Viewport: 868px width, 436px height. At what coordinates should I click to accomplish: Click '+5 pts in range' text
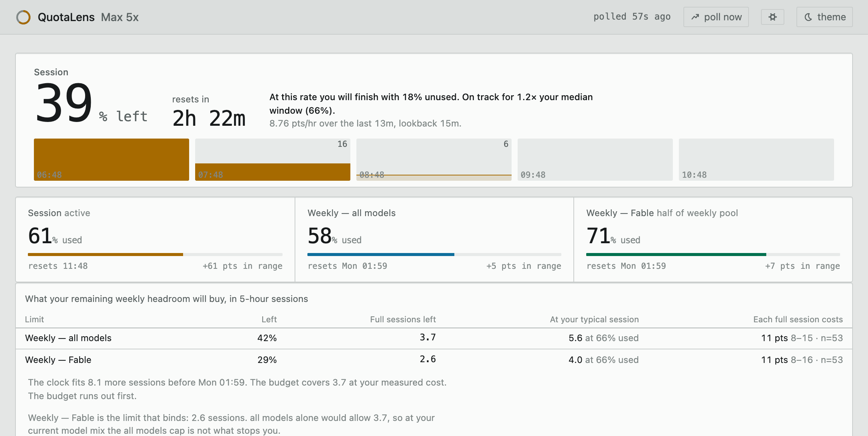coord(524,266)
